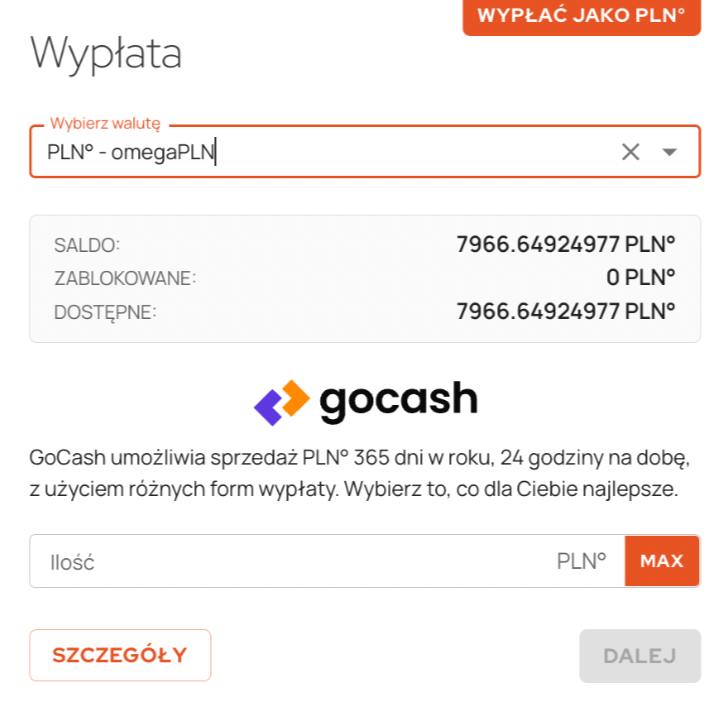Continue with the DALEJ button
Screen dimensions: 724x718
(640, 656)
